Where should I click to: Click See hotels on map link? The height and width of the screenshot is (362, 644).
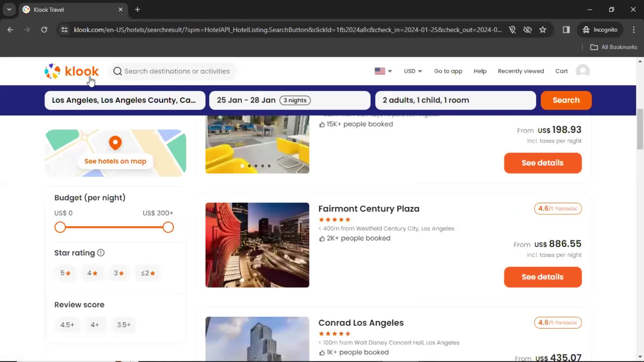[x=115, y=161]
